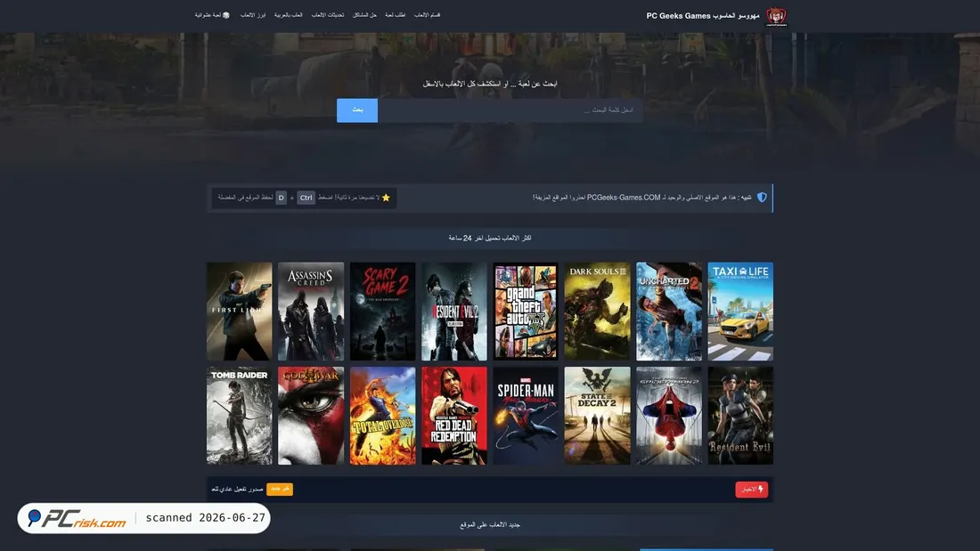Select ابرز الالعاب in the navigation bar
Viewport: 980px width, 551px height.
tap(253, 15)
